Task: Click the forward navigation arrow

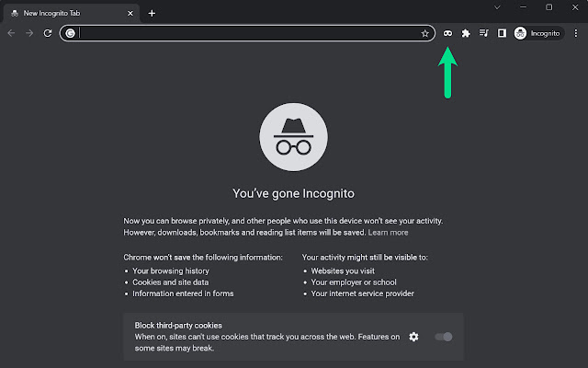Action: click(29, 33)
